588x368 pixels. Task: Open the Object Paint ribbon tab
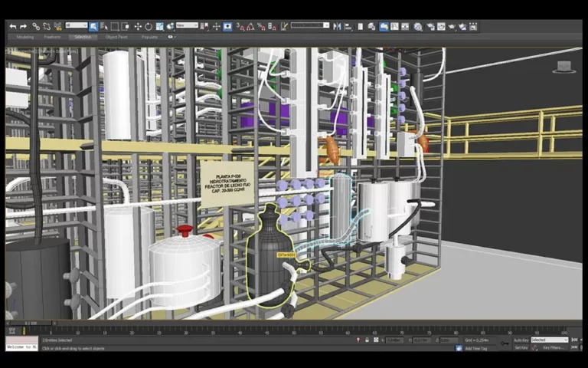(116, 36)
